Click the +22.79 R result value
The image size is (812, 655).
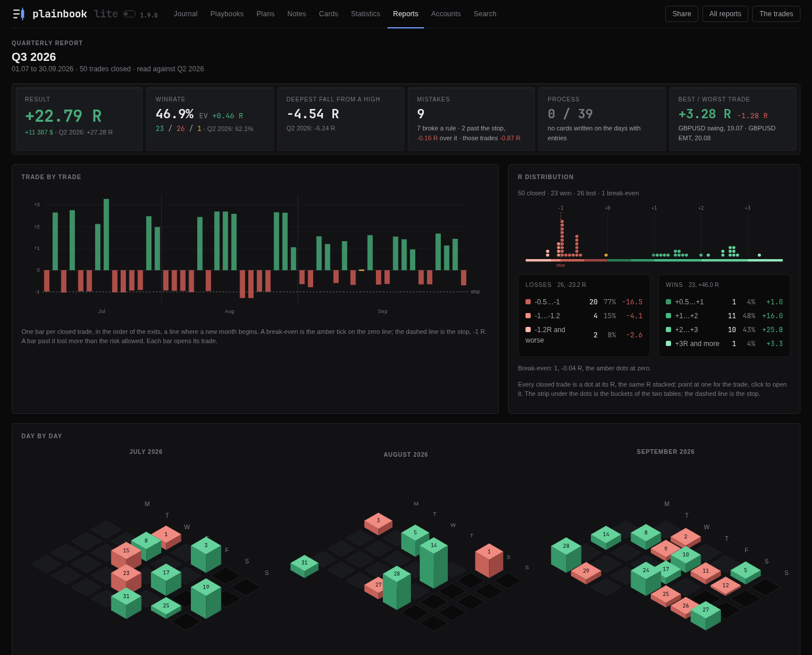click(63, 116)
